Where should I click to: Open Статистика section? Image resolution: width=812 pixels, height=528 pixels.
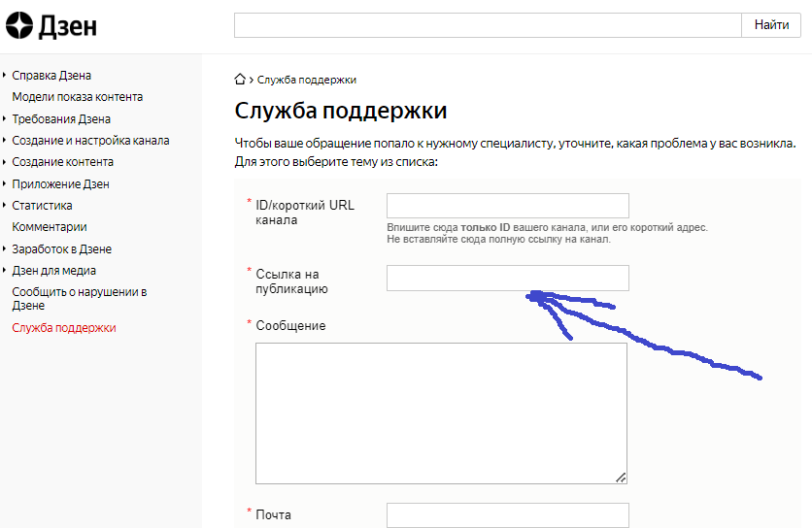click(x=42, y=206)
